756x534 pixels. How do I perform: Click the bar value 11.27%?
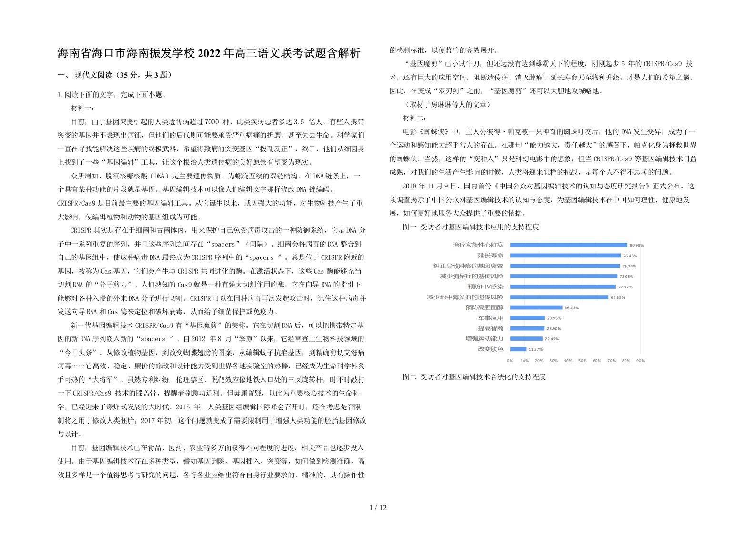[x=535, y=350]
